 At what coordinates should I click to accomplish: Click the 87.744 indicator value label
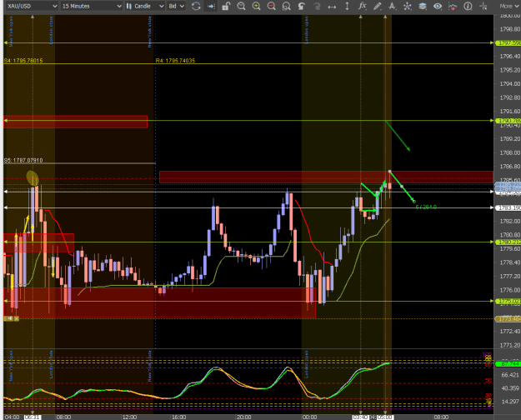(x=508, y=364)
